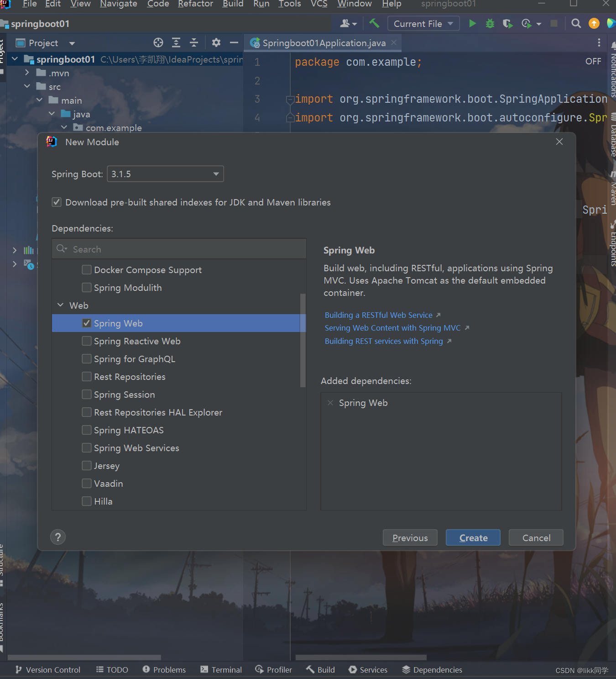Click the Debug bug icon

pos(490,23)
